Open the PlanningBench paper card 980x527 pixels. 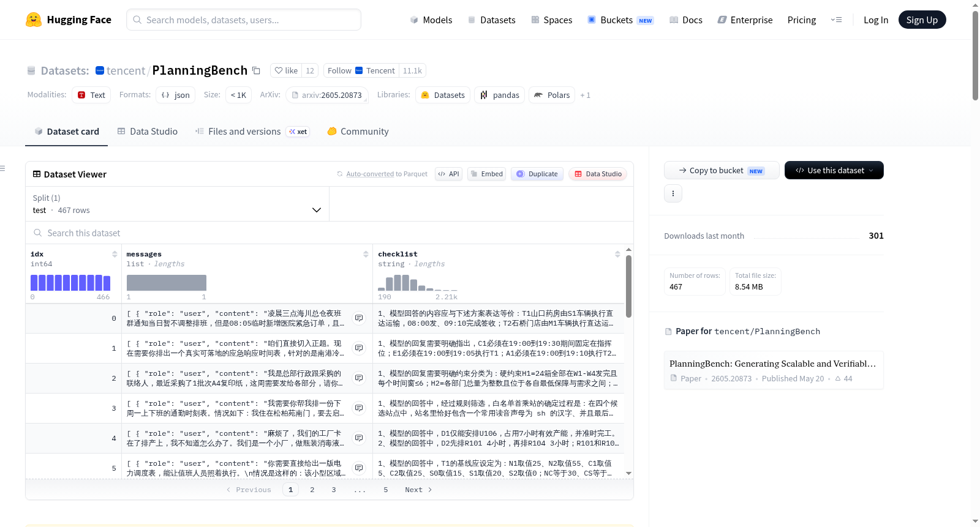point(773,370)
